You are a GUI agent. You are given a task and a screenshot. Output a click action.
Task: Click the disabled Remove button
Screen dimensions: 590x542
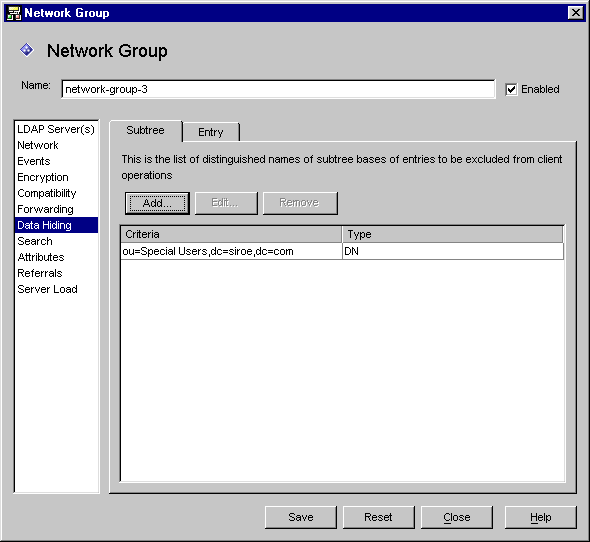tap(300, 203)
